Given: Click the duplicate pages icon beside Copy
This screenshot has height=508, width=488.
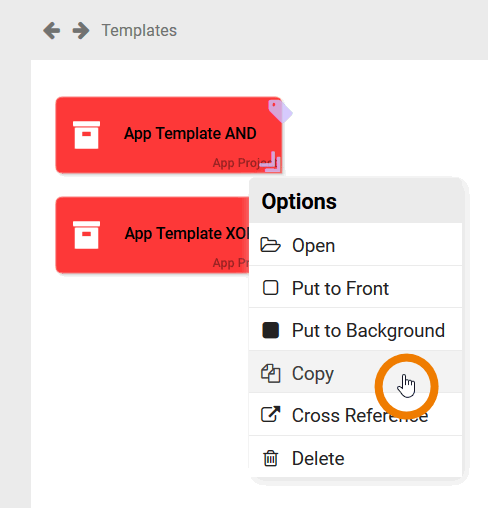Looking at the screenshot, I should coord(270,373).
